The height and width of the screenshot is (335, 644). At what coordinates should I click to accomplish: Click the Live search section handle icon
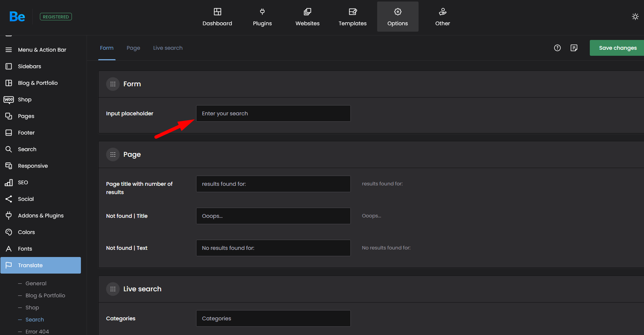click(113, 289)
